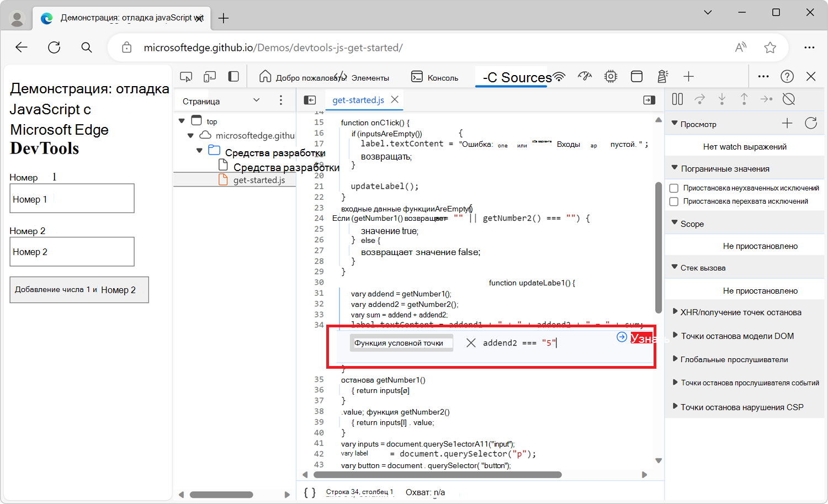Add a watch expression with plus icon
The image size is (828, 504).
(x=787, y=124)
